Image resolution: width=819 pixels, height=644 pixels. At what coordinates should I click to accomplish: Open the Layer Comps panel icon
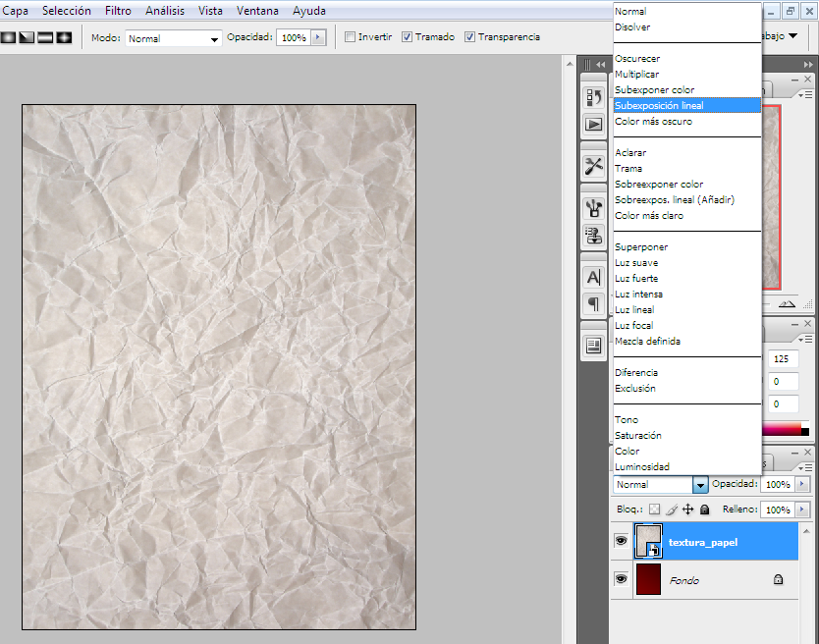(x=593, y=346)
